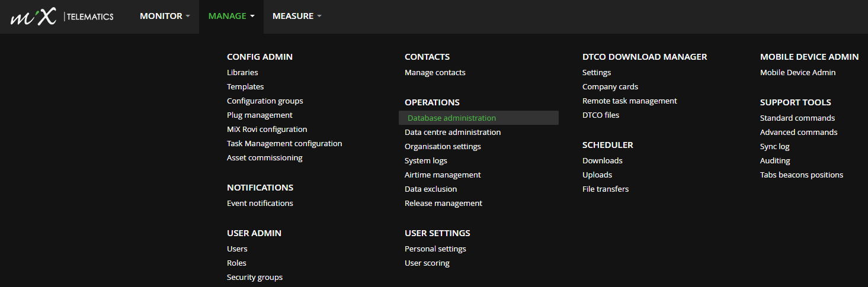Viewport: 868px width, 287px height.
Task: Select File transfers under Scheduler
Action: point(606,189)
